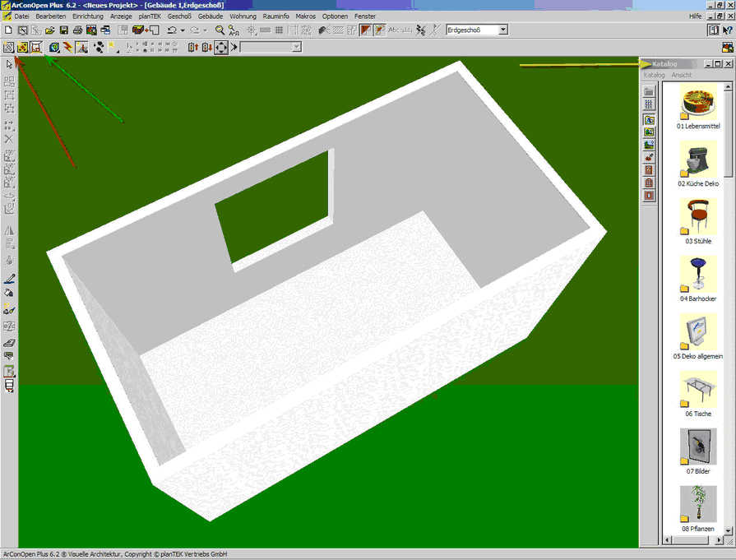Viewport: 736px width, 560px height.
Task: Toggle the first view mode button in second toolbar
Action: point(8,48)
